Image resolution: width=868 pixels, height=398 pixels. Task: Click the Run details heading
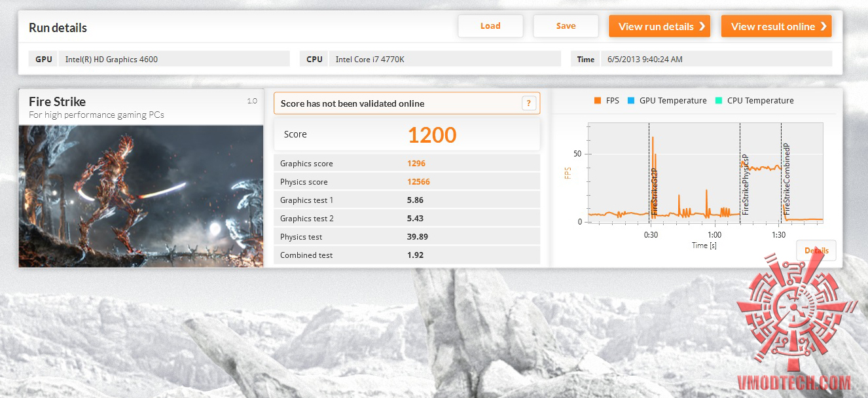(58, 27)
